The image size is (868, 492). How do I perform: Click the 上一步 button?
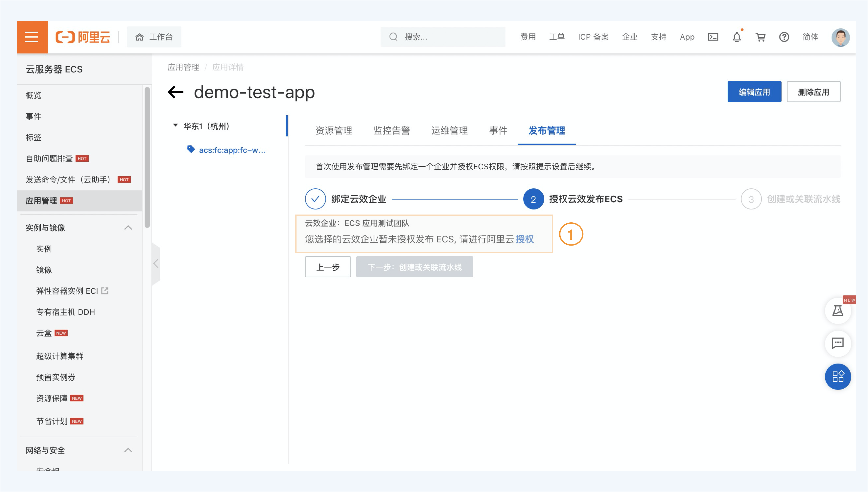pos(328,267)
